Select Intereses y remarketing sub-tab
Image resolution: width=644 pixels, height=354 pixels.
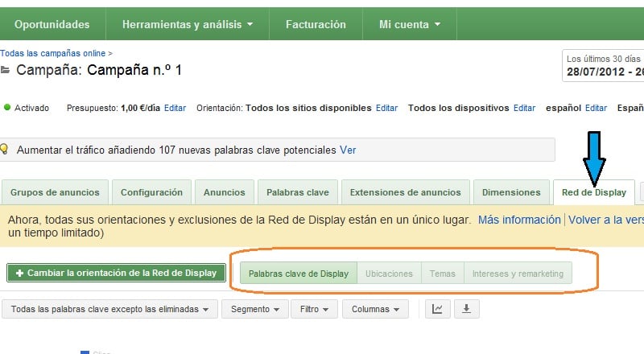click(518, 274)
